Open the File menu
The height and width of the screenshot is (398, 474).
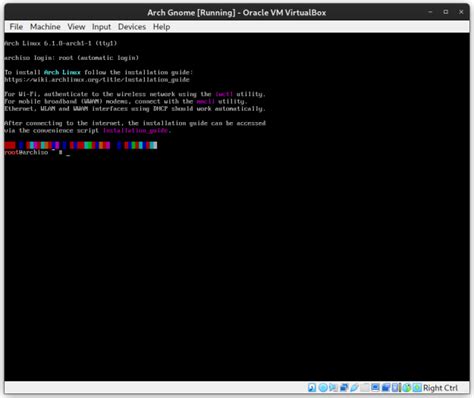[16, 27]
